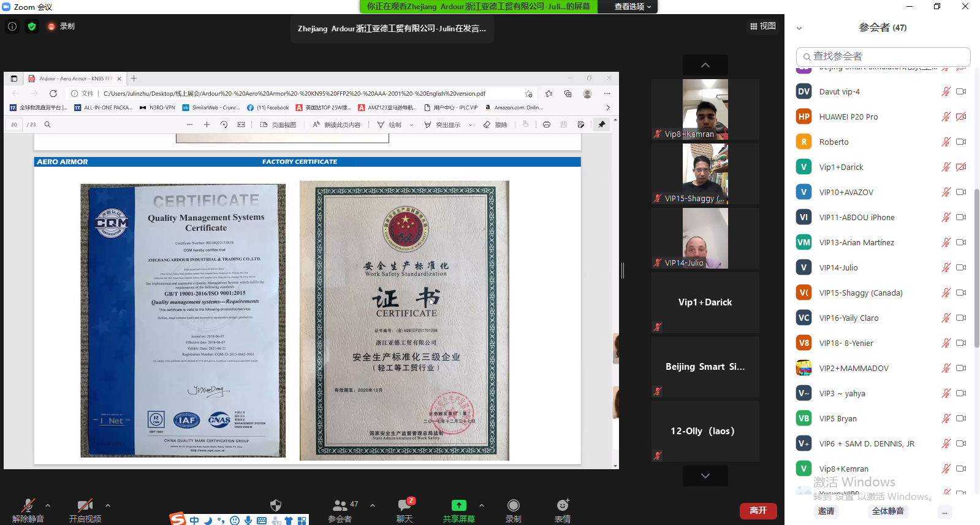Click the meeting info icon
Image resolution: width=980 pixels, height=525 pixels.
[x=12, y=26]
